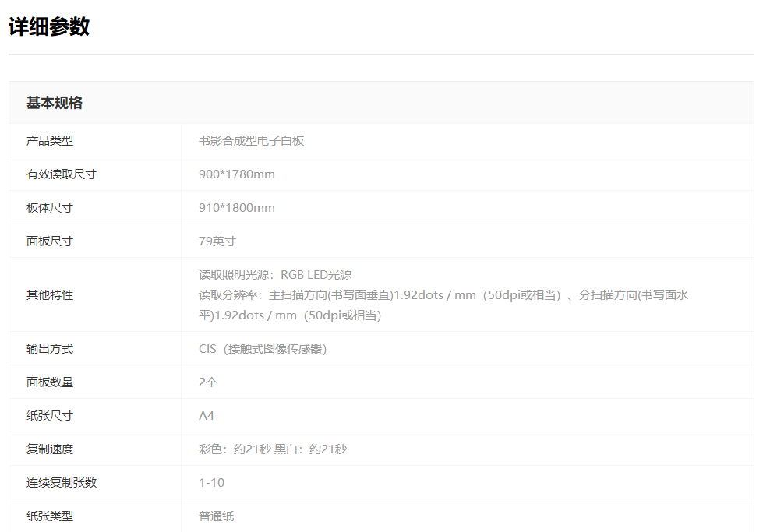Viewport: 763px width, 532px height.
Task: Select the A4 paper size value
Action: click(207, 416)
